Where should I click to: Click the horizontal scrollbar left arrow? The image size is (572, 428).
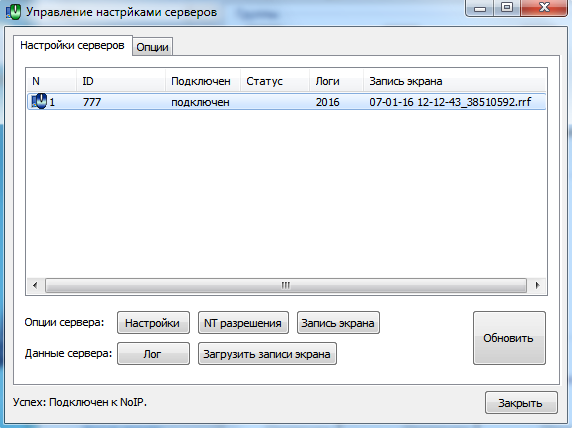(35, 285)
